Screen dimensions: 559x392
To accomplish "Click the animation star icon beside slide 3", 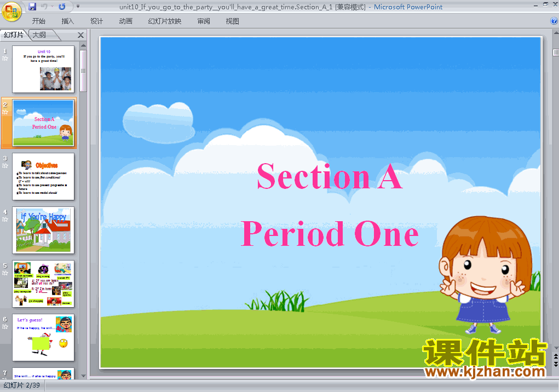I will (x=5, y=166).
